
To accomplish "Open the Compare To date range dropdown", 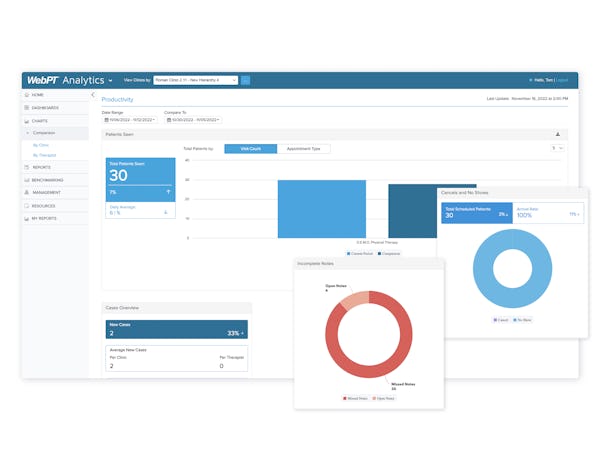I will coord(193,120).
